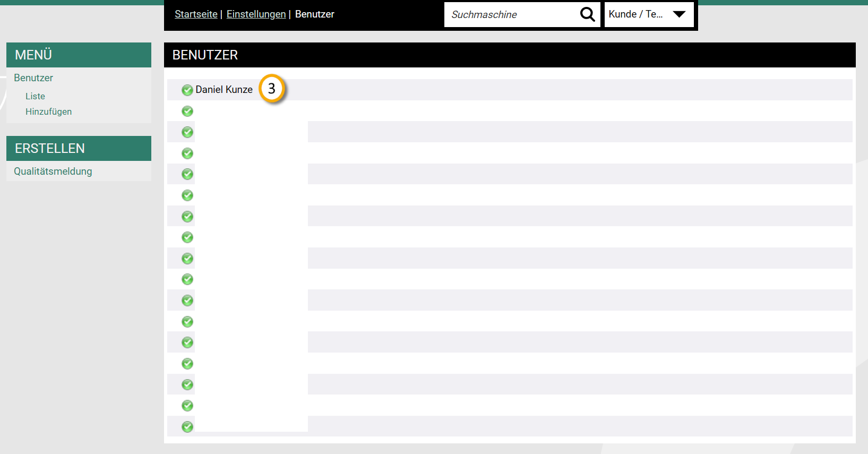Focus the Suchmaschine search field

point(510,14)
